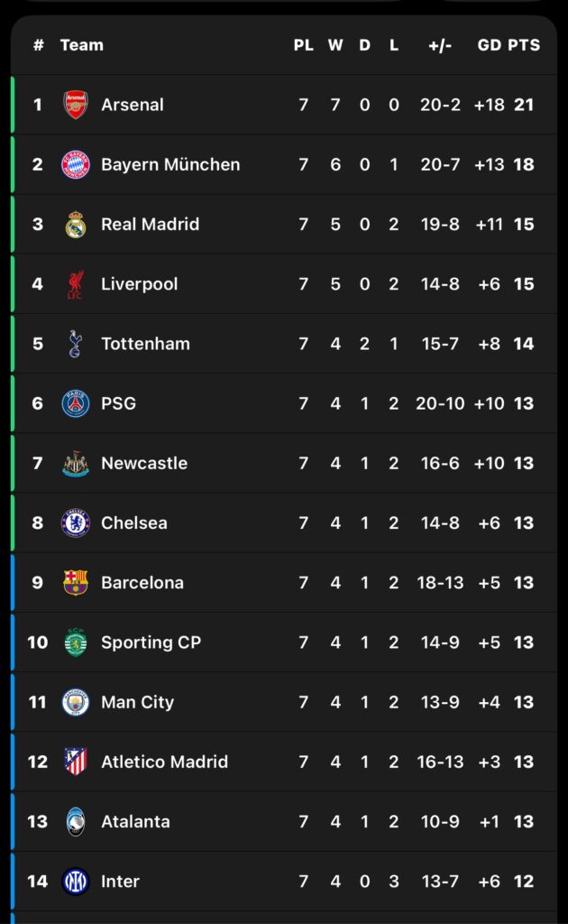Click the Sporting CP logo
This screenshot has width=568, height=924.
76,642
